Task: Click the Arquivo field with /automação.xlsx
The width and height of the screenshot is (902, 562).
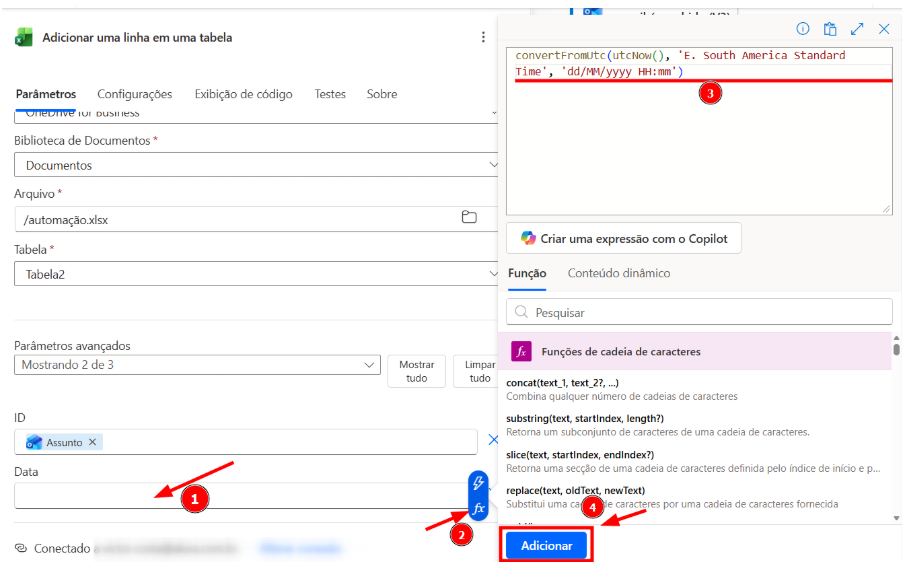Action: click(256, 219)
